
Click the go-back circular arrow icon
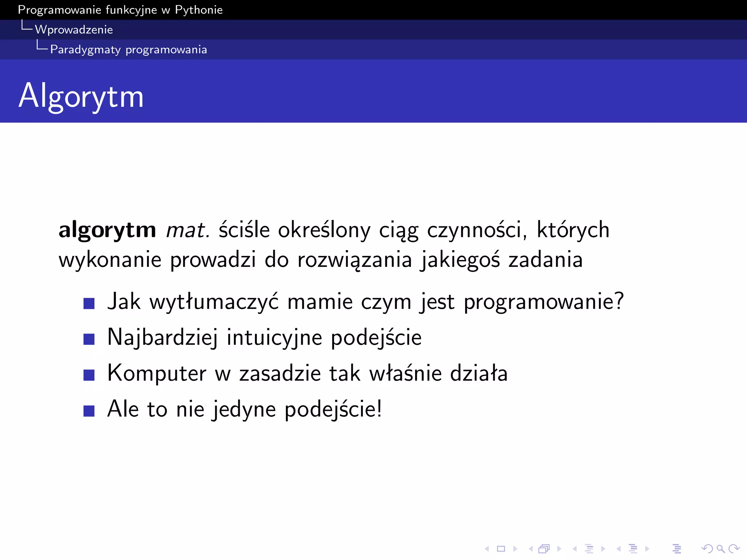(707, 549)
